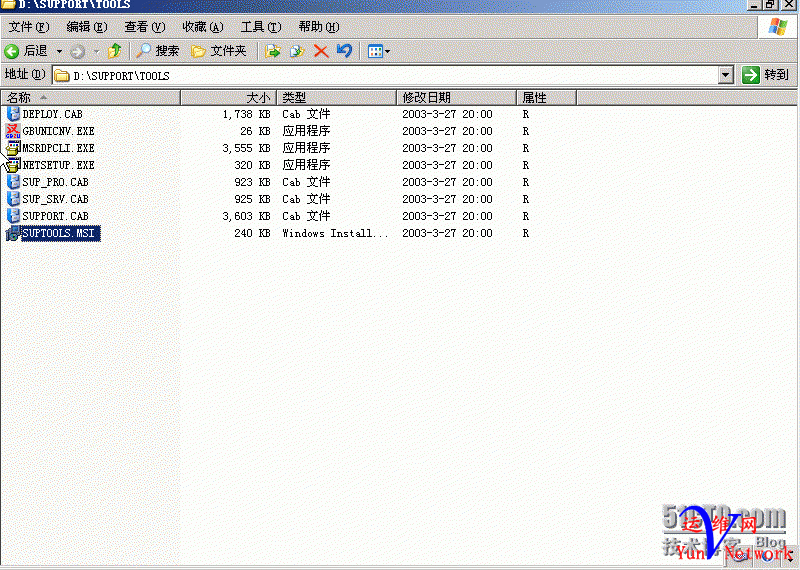This screenshot has height=570, width=800.
Task: Open the Search (搜索) pane
Action: tap(158, 51)
